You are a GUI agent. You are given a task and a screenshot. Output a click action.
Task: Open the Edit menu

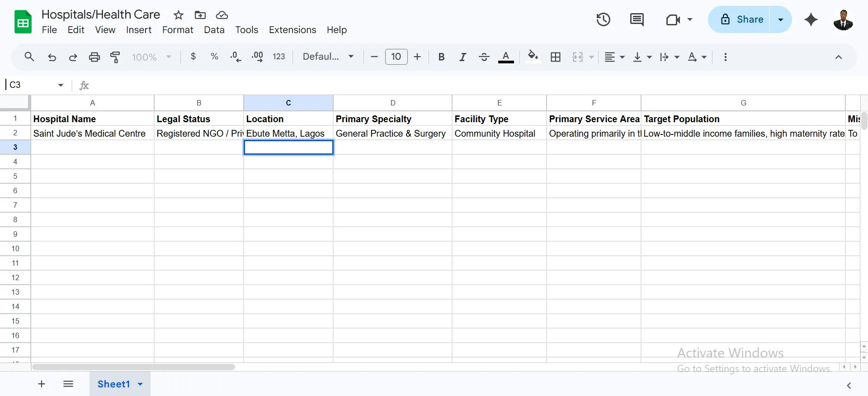[76, 30]
